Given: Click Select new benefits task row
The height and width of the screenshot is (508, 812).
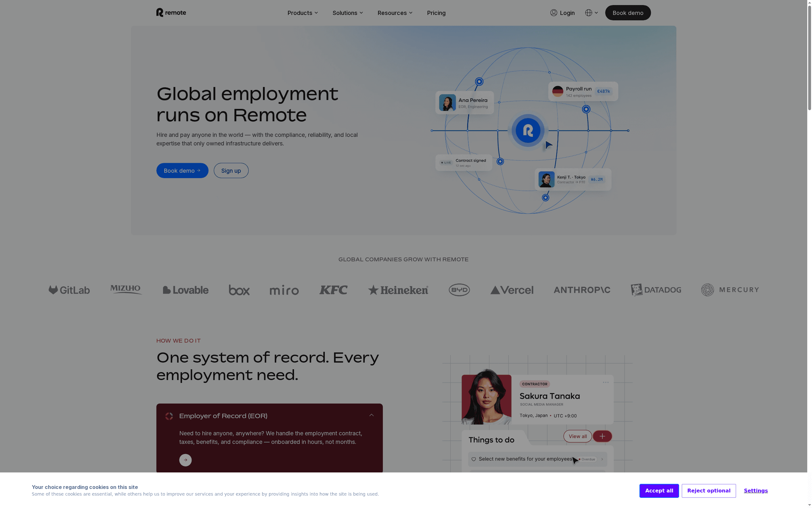Looking at the screenshot, I should click(538, 459).
